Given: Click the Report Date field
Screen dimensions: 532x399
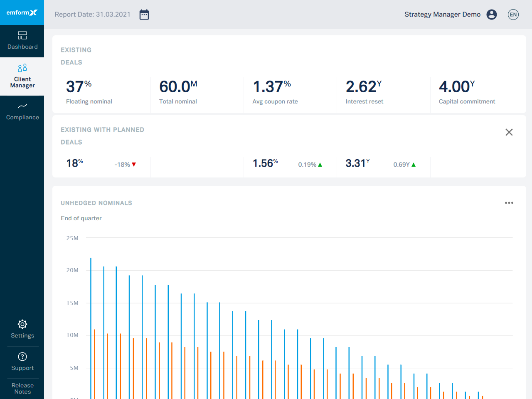Looking at the screenshot, I should 92,14.
